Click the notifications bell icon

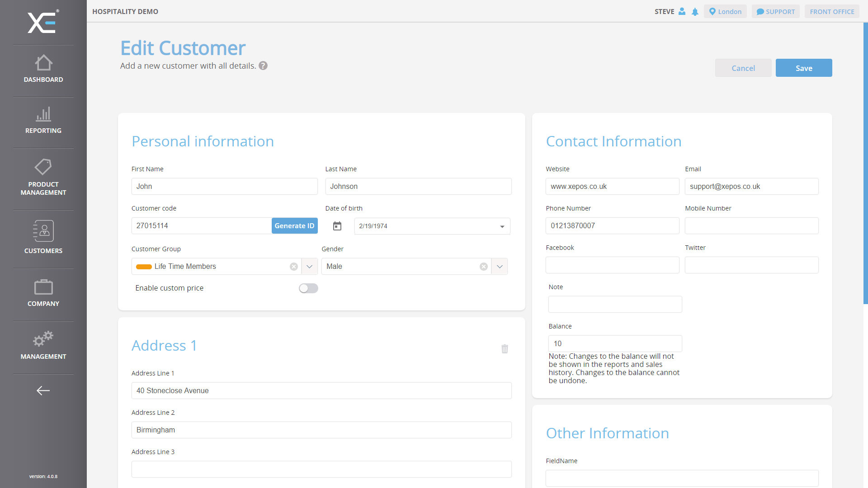[x=695, y=12]
